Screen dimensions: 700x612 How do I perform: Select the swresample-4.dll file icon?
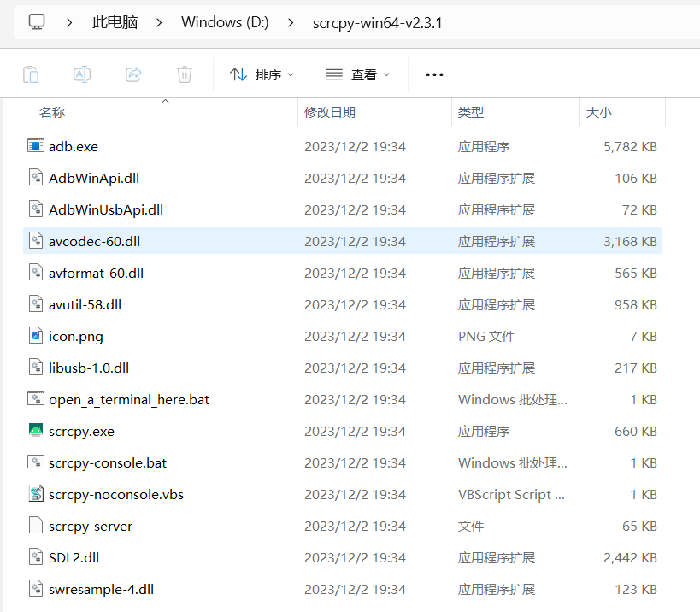coord(36,589)
